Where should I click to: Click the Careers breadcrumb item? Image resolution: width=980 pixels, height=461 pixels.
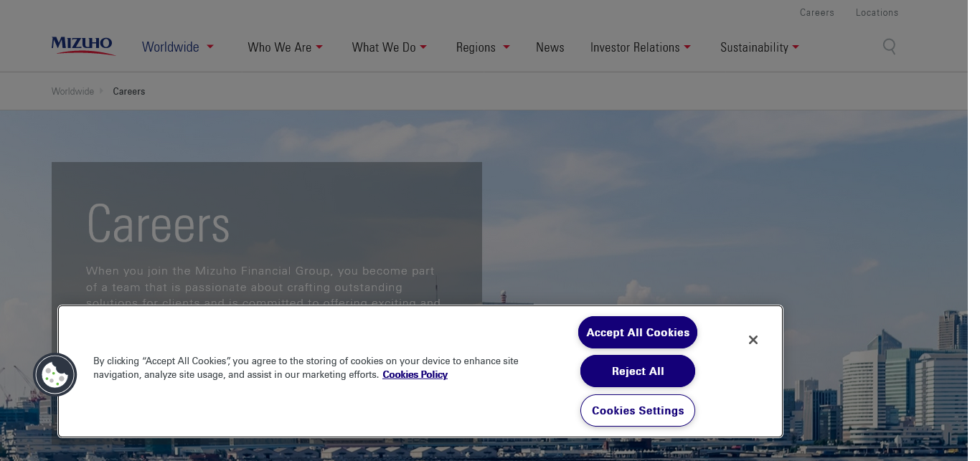coord(129,91)
